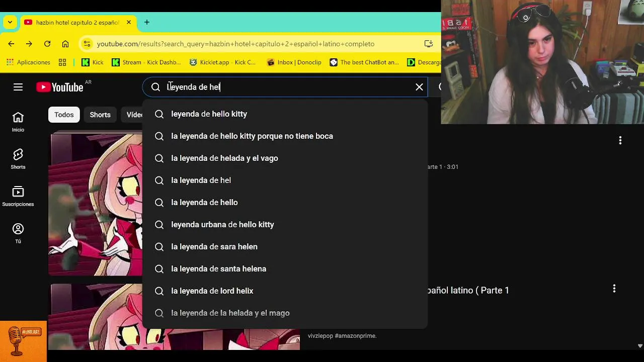This screenshot has height=362, width=644.
Task: Open the Stream - Kick Dashboard bookmark
Action: point(146,62)
